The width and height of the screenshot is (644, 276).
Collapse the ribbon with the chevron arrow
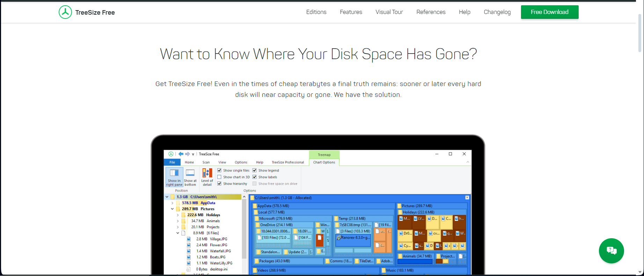tap(468, 162)
